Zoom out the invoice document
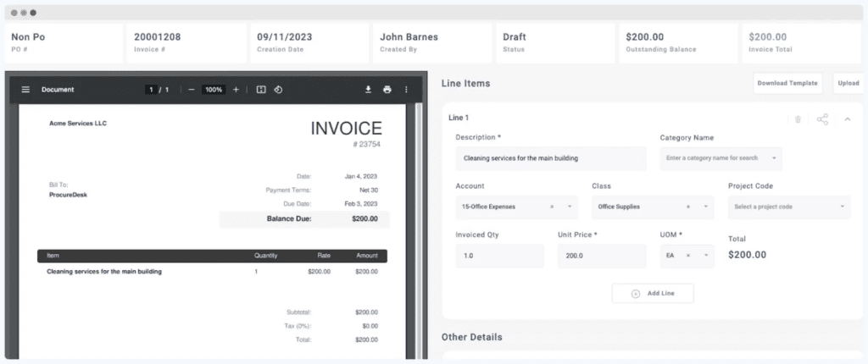 (192, 90)
